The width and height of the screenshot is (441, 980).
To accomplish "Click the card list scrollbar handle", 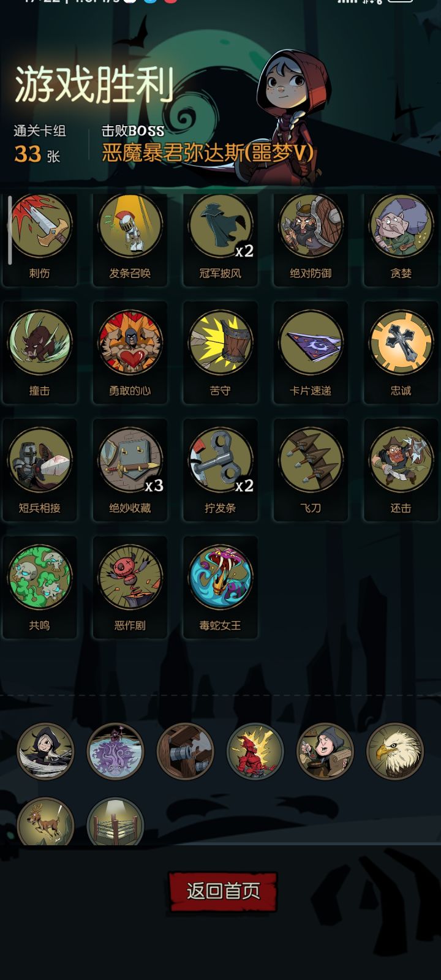I will [x=10, y=230].
